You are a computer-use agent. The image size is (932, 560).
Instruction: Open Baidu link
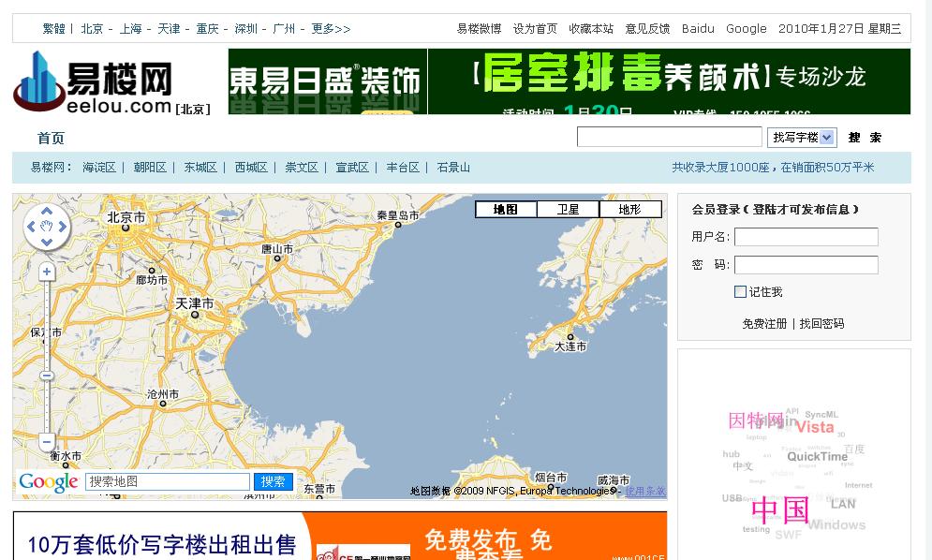pyautogui.click(x=698, y=28)
